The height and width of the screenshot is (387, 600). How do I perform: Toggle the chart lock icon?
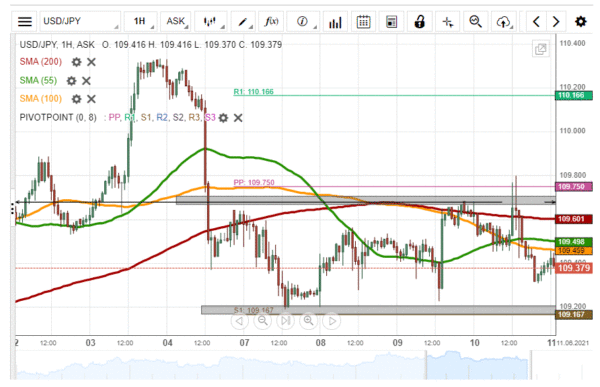[x=419, y=21]
